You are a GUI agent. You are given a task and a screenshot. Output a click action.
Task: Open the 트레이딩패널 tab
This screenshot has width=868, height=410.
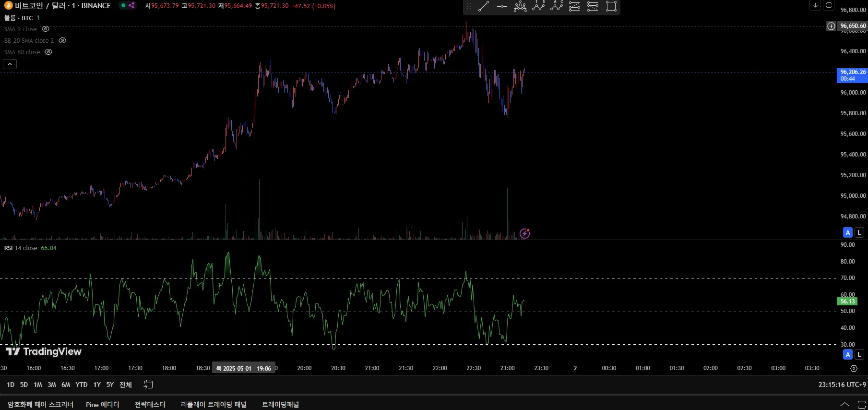pos(280,405)
